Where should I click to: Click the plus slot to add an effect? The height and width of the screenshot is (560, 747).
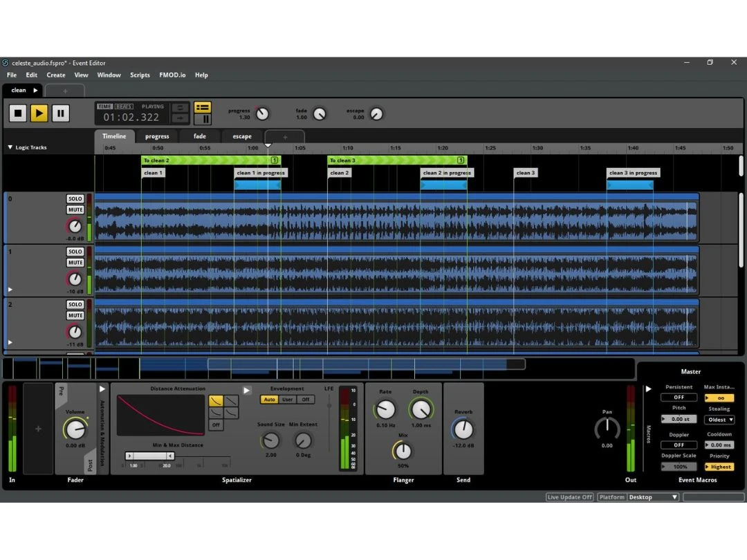pos(38,429)
